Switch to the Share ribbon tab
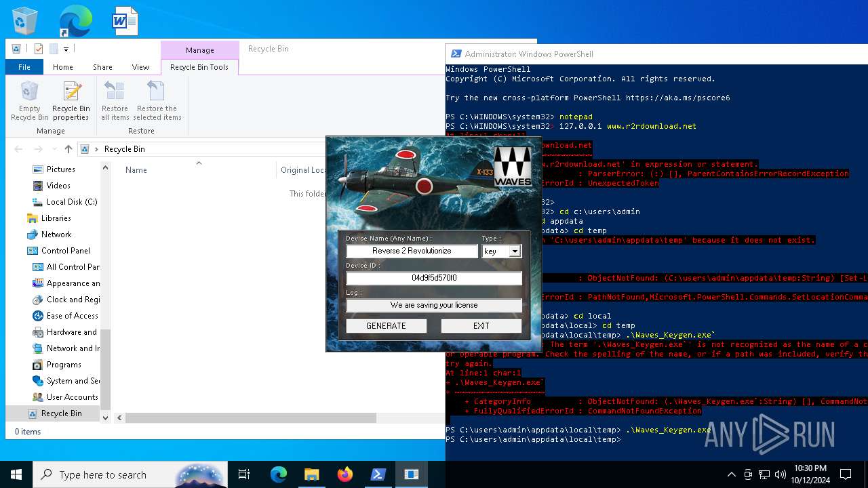 102,67
